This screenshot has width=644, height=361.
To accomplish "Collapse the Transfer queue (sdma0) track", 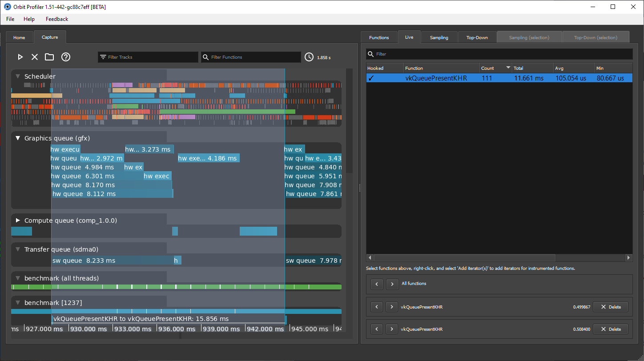I will click(18, 249).
